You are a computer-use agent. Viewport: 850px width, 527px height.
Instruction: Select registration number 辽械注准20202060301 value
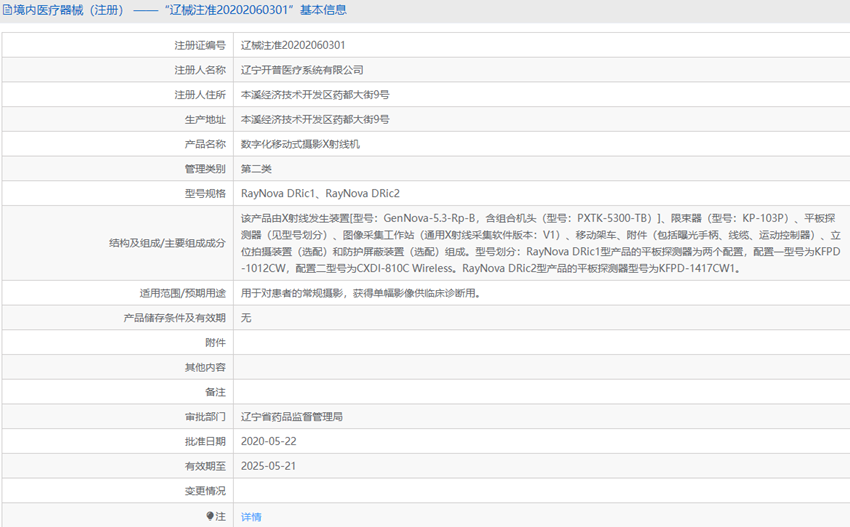click(x=293, y=46)
